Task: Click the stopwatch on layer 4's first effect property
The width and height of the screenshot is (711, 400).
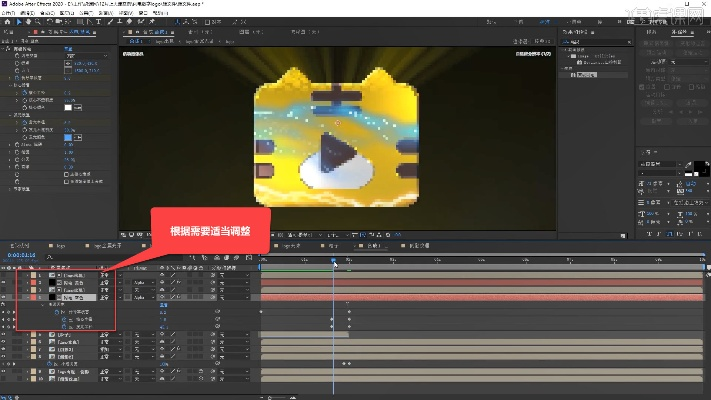Action: pos(57,312)
